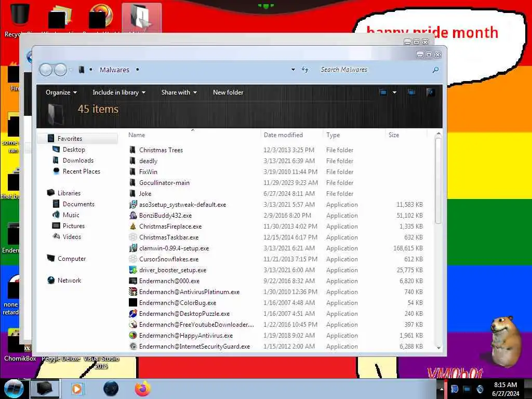
Task: Select Endermanch@ColorBug.exe black icon
Action: (133, 303)
